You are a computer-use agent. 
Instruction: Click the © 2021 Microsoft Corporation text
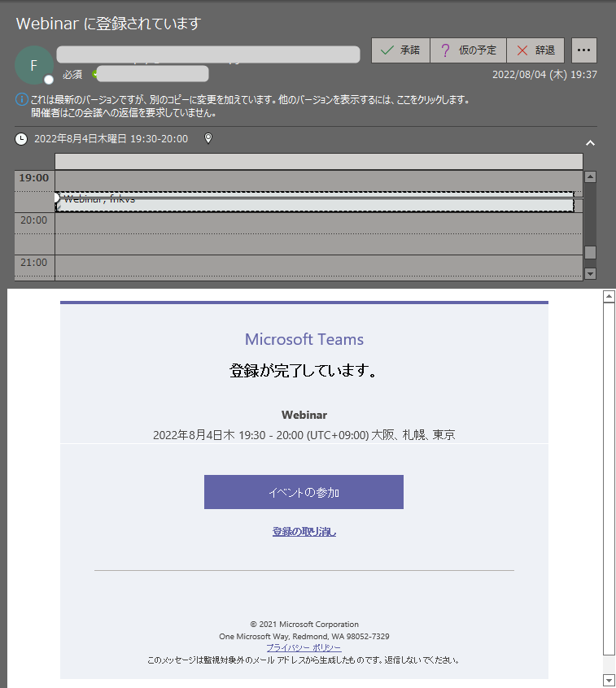coord(304,624)
